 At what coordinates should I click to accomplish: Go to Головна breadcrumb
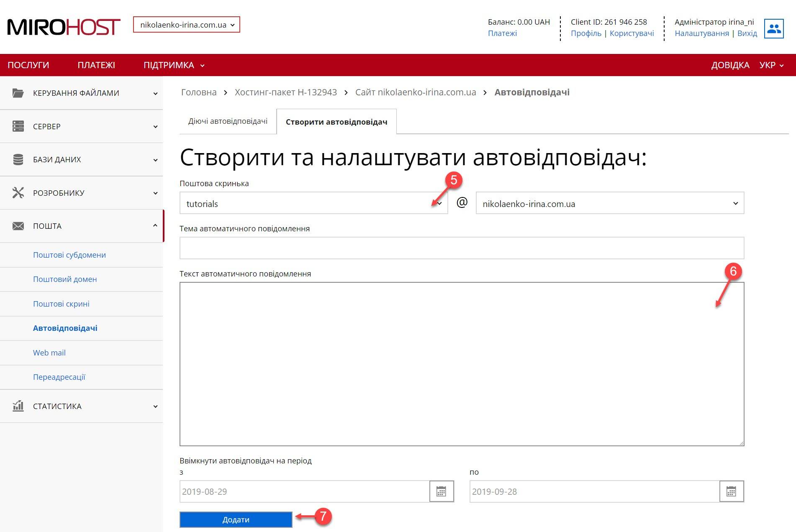199,92
